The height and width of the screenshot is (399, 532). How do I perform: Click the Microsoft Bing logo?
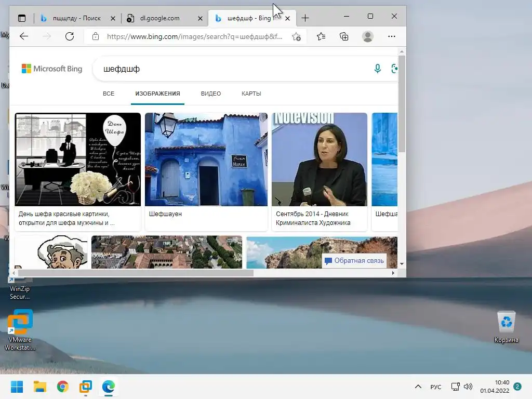52,69
